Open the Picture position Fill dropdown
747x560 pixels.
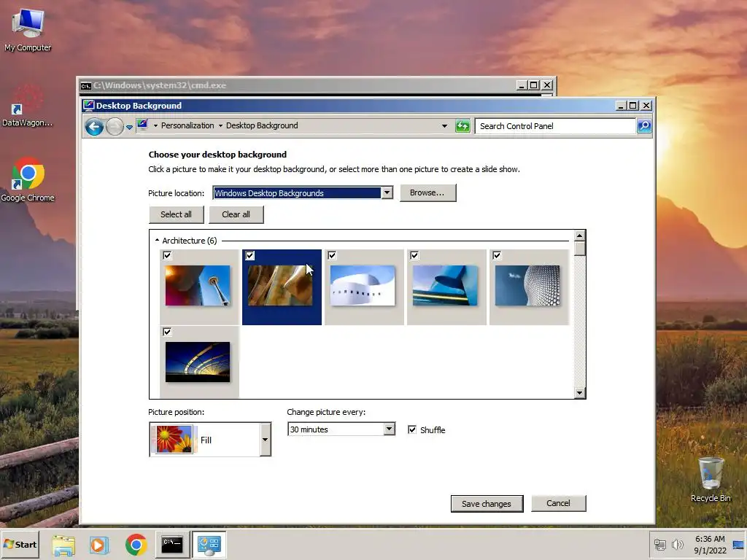pos(210,439)
